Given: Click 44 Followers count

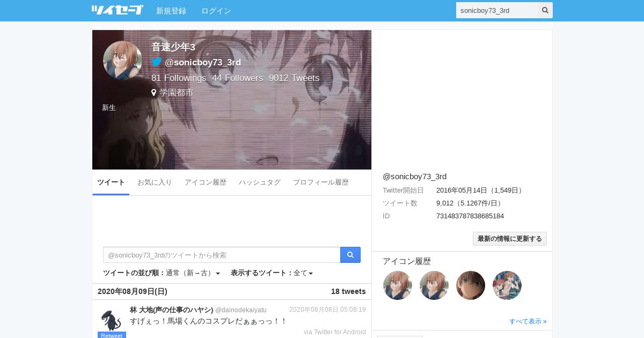Looking at the screenshot, I should coord(238,78).
